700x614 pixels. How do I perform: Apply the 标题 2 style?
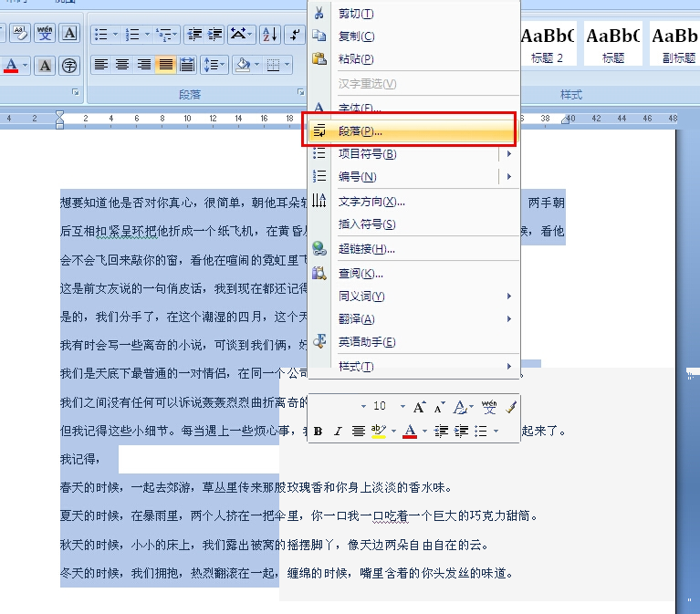(549, 44)
